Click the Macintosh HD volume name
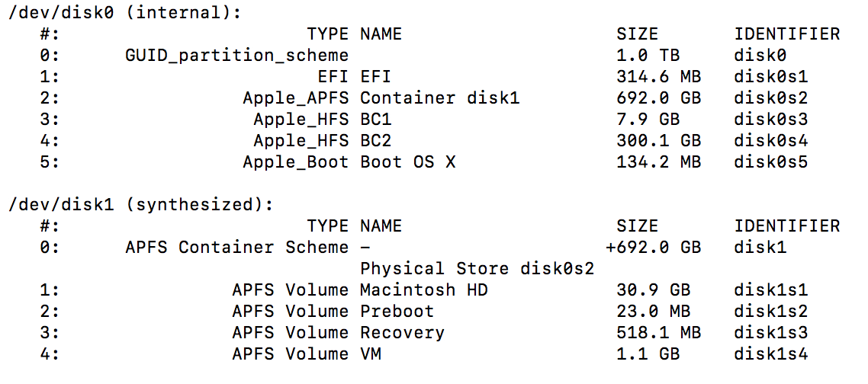 click(x=424, y=290)
